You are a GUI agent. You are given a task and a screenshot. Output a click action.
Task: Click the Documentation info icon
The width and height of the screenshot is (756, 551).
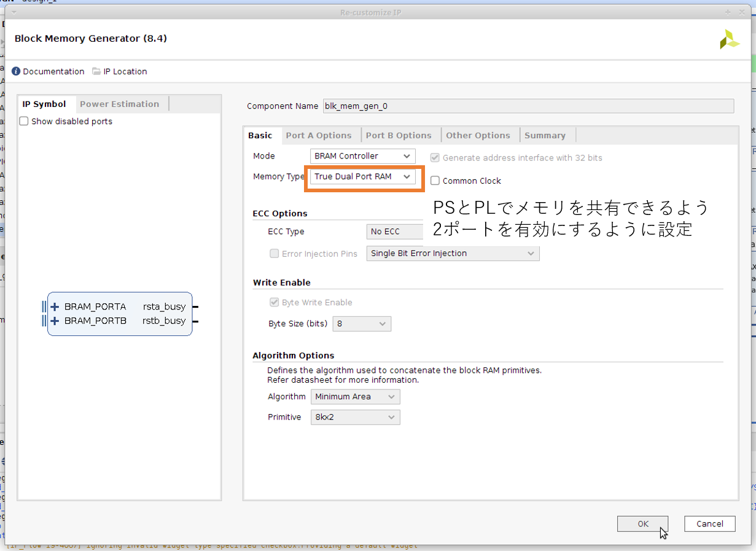(x=16, y=71)
